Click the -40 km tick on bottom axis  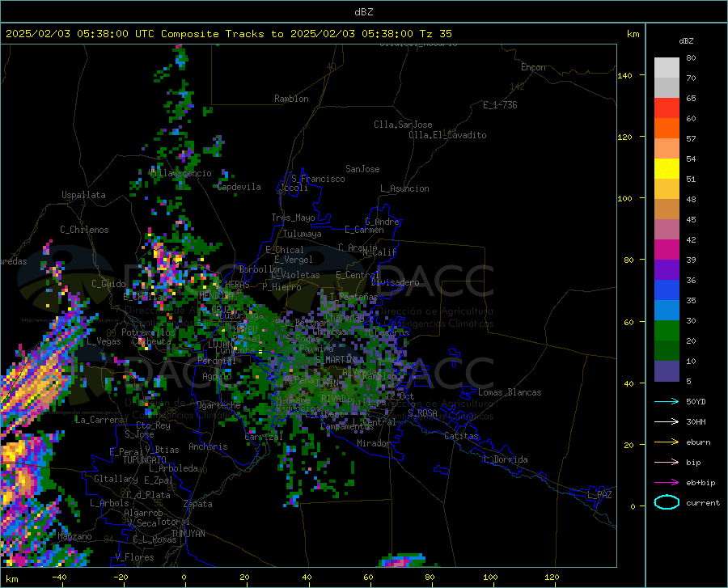(59, 577)
